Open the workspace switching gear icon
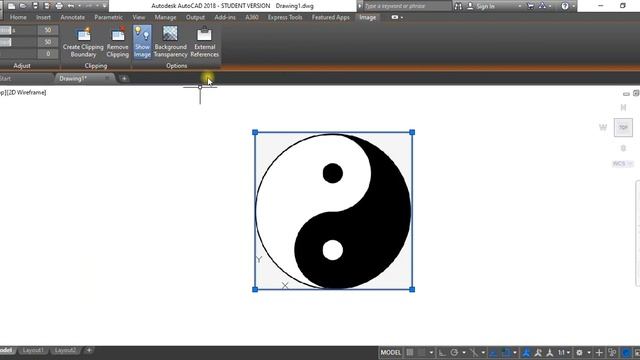640x360 pixels. (579, 352)
